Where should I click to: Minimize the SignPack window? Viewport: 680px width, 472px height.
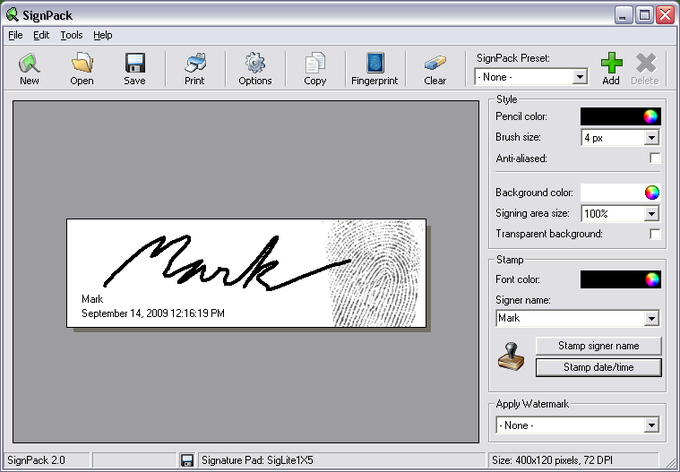click(623, 16)
